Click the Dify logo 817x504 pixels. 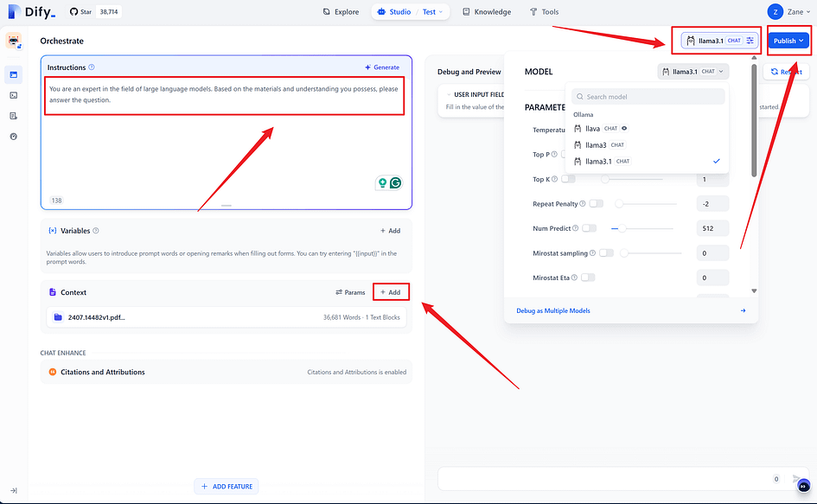tap(32, 11)
